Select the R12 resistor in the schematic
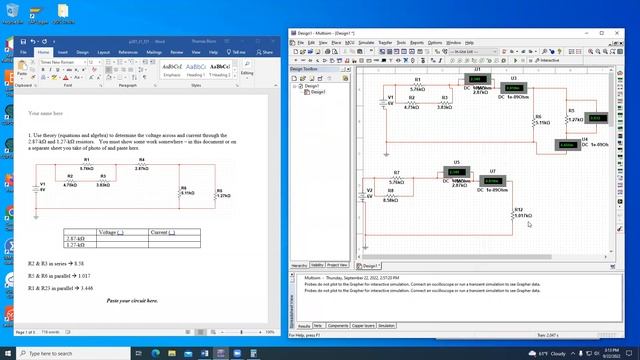640x360 pixels. [x=513, y=215]
